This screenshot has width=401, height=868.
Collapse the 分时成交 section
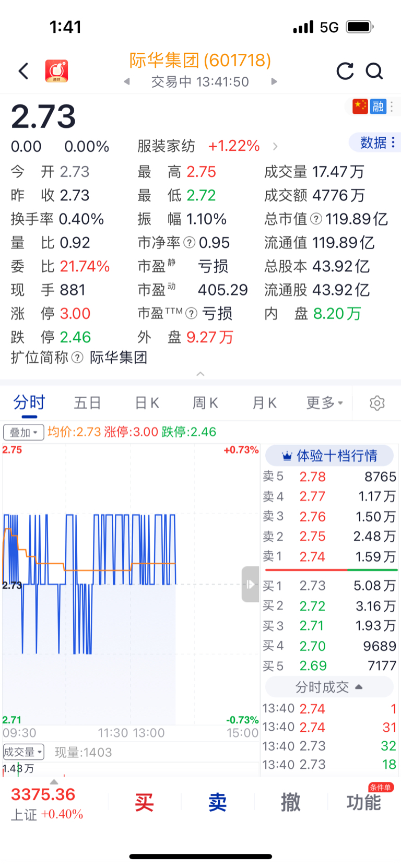tap(329, 687)
